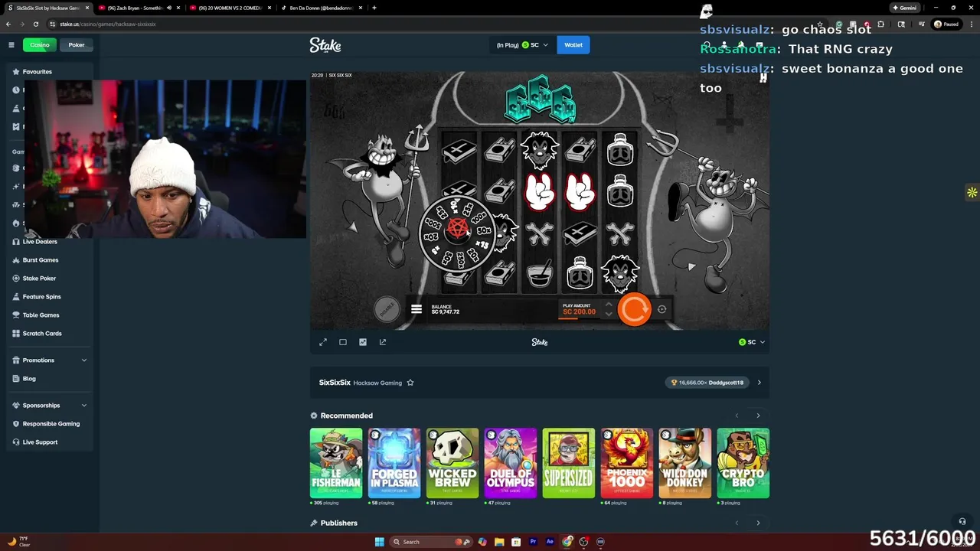Enter fullscreen mode for the game
The width and height of the screenshot is (980, 551).
323,342
